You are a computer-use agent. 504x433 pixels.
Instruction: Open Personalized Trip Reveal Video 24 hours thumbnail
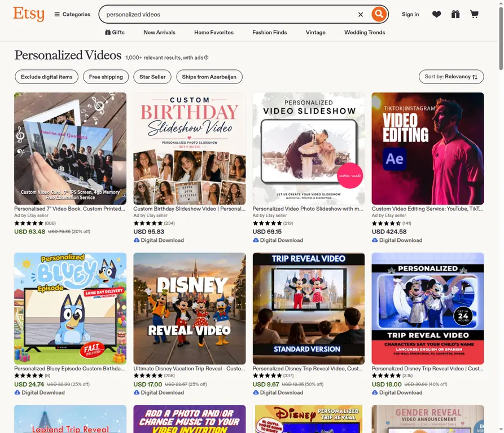coord(428,308)
